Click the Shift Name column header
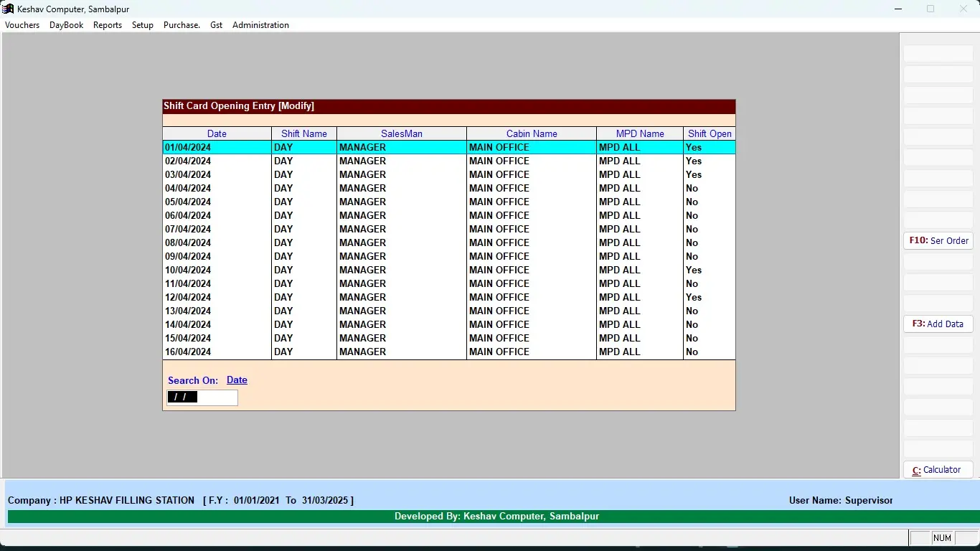 pos(304,133)
